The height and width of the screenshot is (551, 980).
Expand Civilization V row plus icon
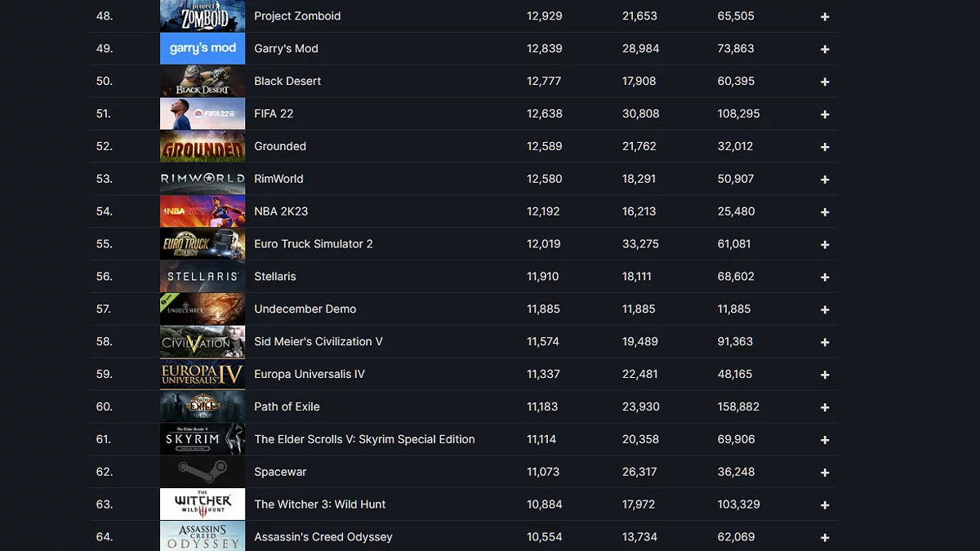tap(825, 342)
